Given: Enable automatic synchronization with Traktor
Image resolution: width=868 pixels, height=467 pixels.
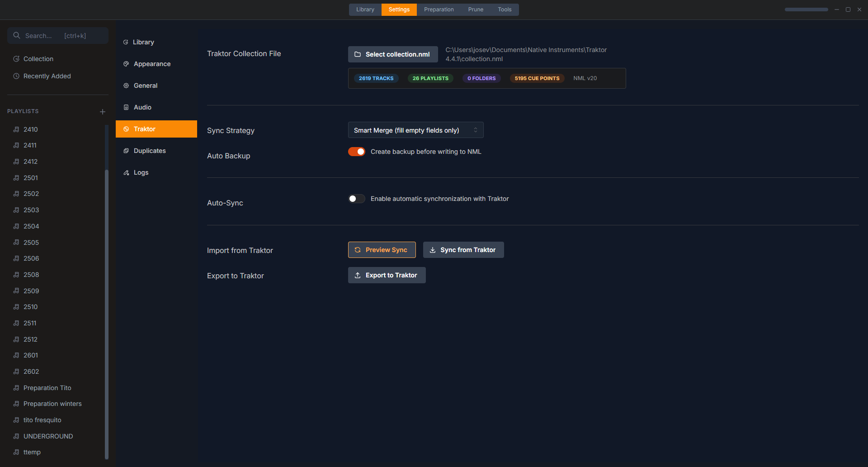Looking at the screenshot, I should [357, 199].
